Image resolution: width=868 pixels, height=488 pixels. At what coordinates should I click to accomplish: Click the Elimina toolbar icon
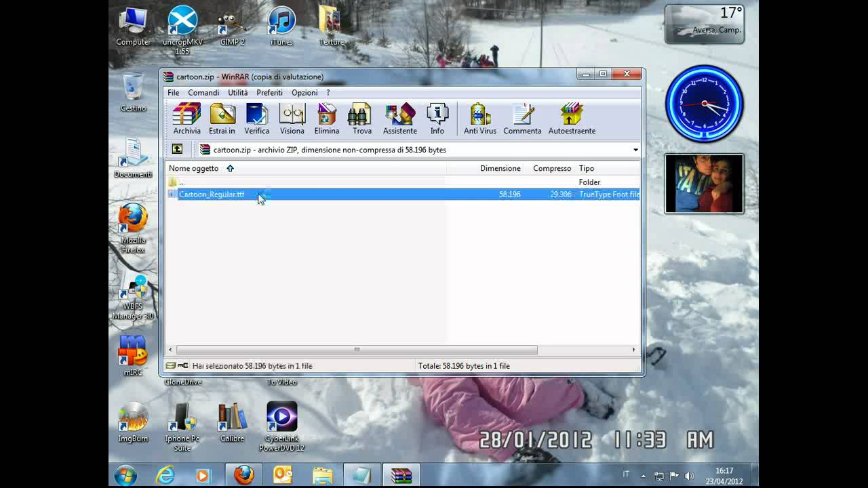pyautogui.click(x=327, y=119)
